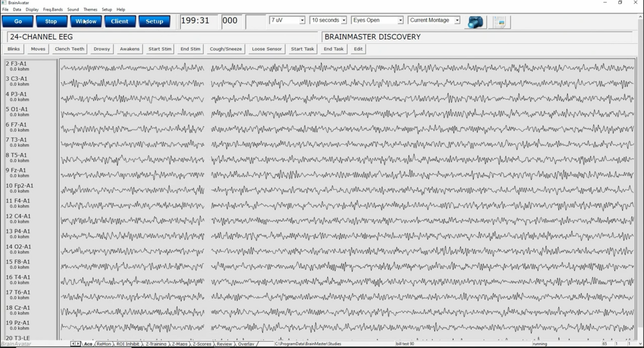The width and height of the screenshot is (644, 348).
Task: Click the End Stim button
Action: (x=190, y=49)
